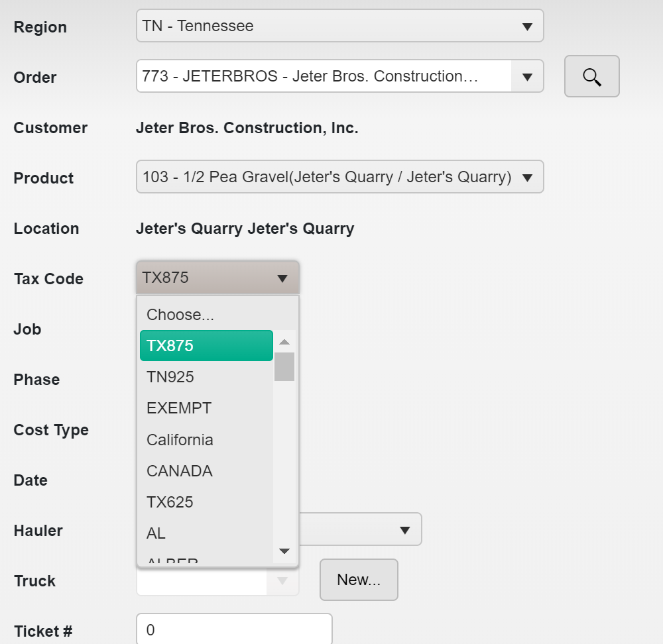Select TX875 from the tax list
663x644 pixels.
tap(206, 346)
